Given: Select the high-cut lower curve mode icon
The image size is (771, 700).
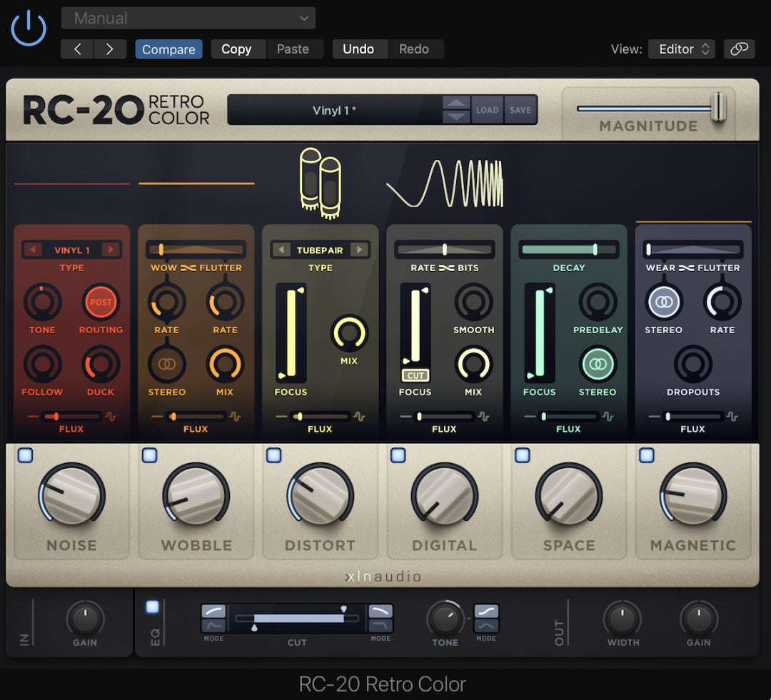Looking at the screenshot, I should 381,625.
